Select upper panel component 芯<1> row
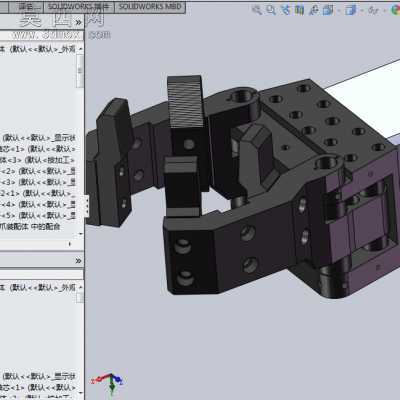 coord(38,149)
